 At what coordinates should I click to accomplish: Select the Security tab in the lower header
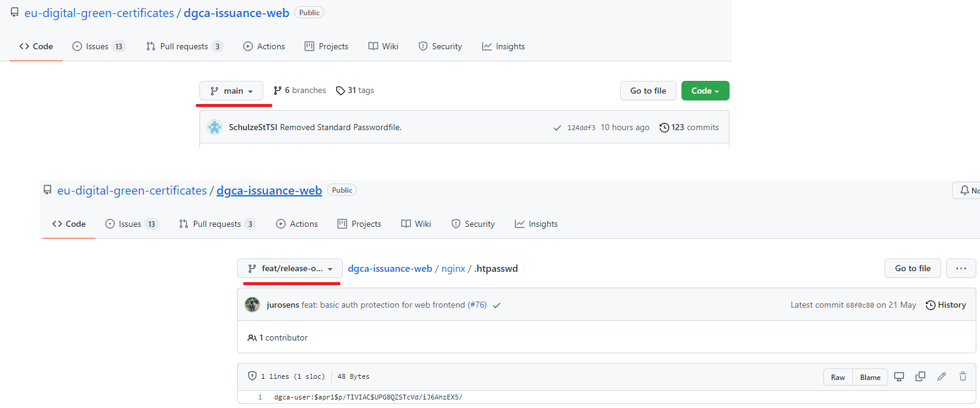point(473,224)
